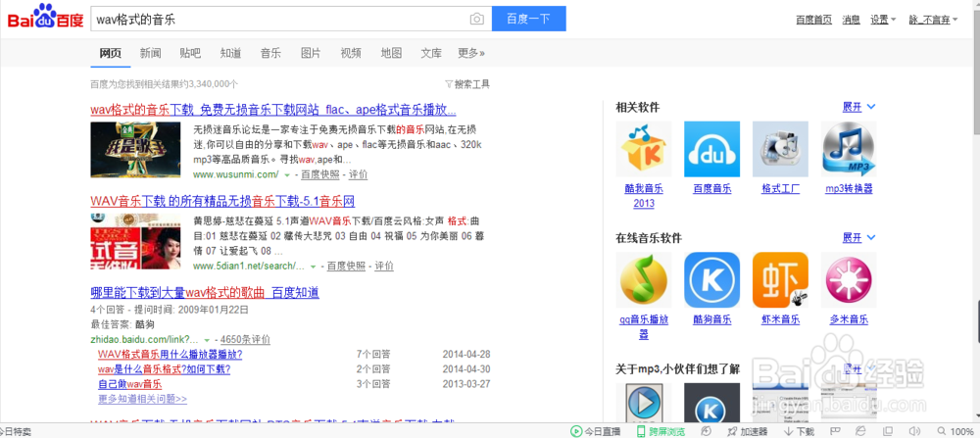The width and height of the screenshot is (980, 438).
Task: Open result 'wav格式的音乐下载 免费无损音乐下载网站'
Action: coord(273,110)
